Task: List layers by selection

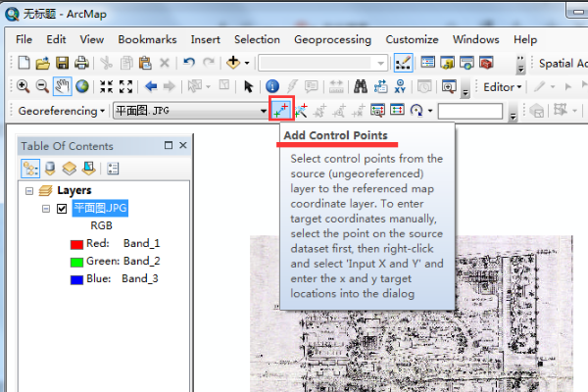Action: pyautogui.click(x=89, y=169)
